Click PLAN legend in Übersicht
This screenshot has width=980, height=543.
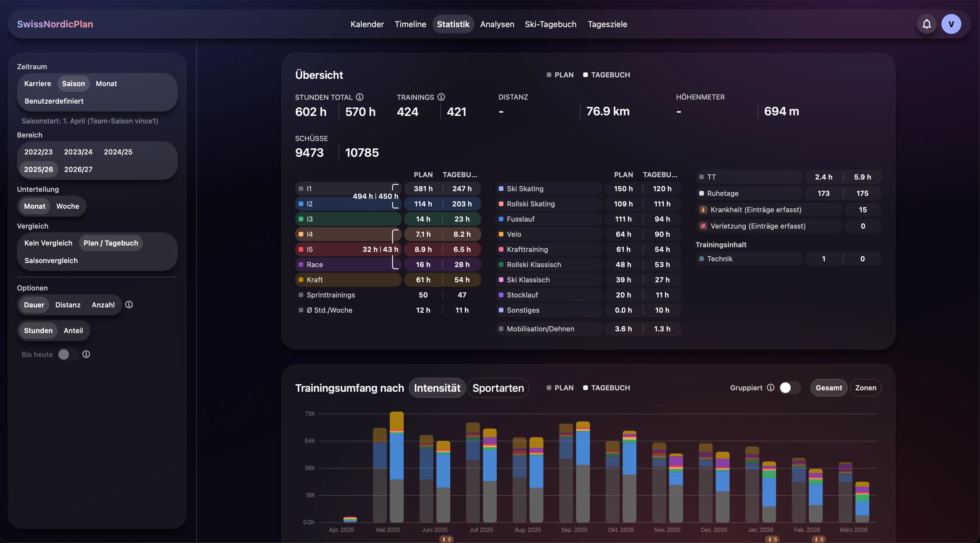[x=560, y=75]
